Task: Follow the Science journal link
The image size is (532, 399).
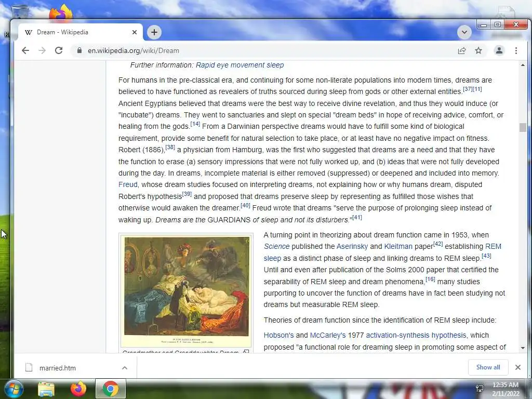Action: click(276, 246)
